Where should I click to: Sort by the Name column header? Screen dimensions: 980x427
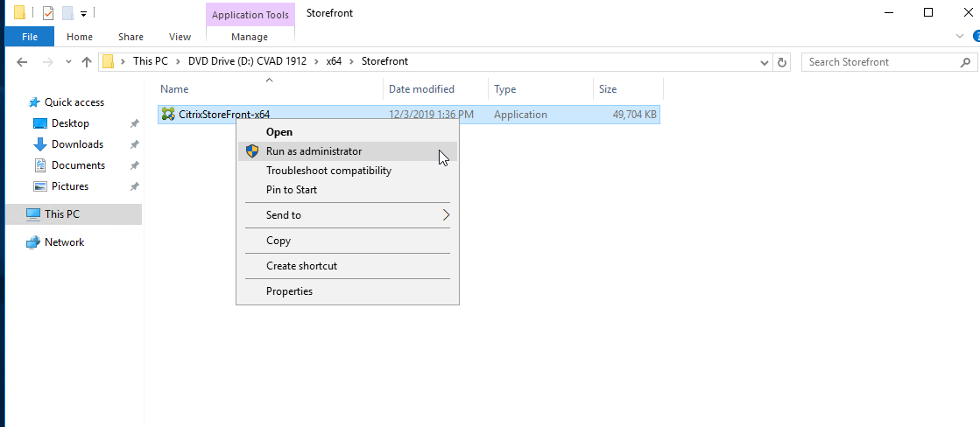tap(270, 89)
